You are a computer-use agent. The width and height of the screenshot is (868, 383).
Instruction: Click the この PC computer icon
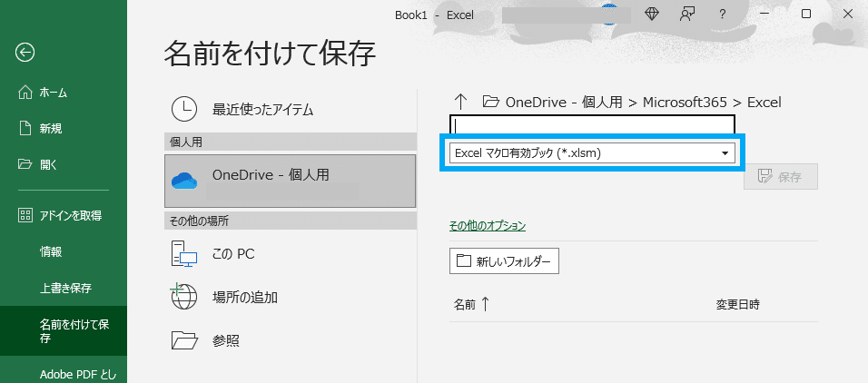click(184, 254)
